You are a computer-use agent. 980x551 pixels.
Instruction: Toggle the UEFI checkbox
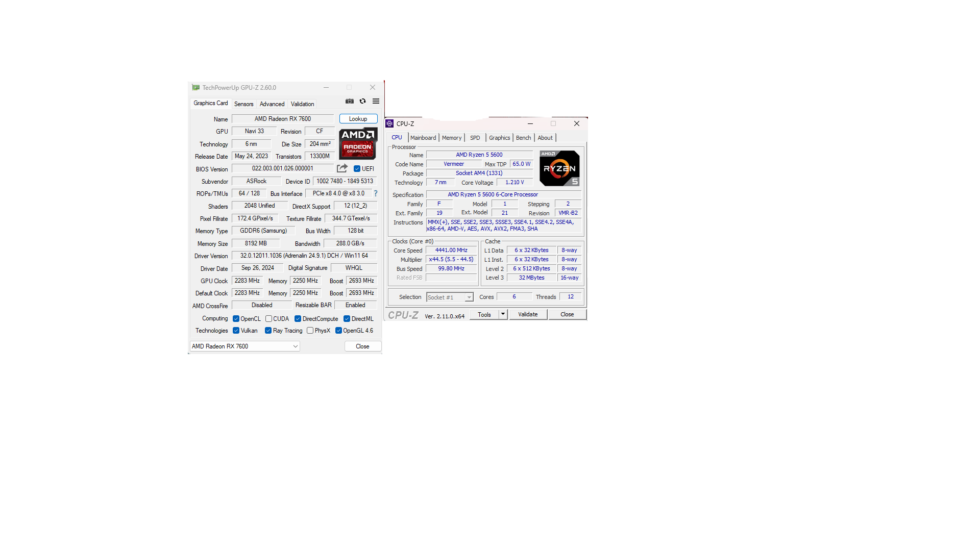(x=357, y=169)
